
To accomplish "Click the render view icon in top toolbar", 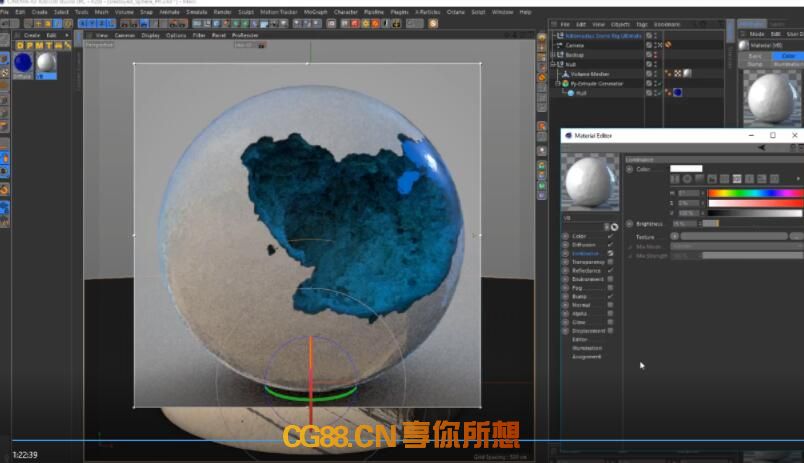I will pyautogui.click(x=125, y=24).
